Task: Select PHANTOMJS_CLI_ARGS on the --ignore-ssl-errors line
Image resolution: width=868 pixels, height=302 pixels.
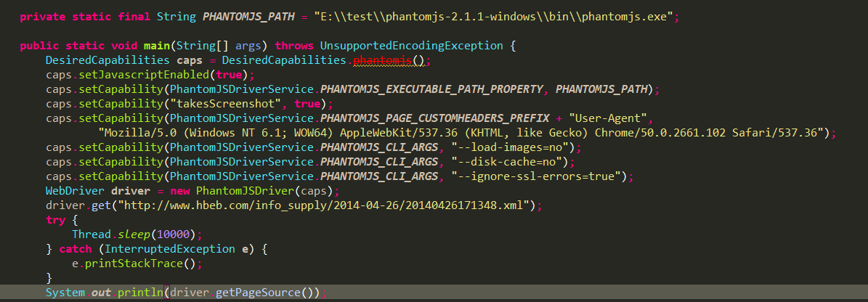Action: 379,177
